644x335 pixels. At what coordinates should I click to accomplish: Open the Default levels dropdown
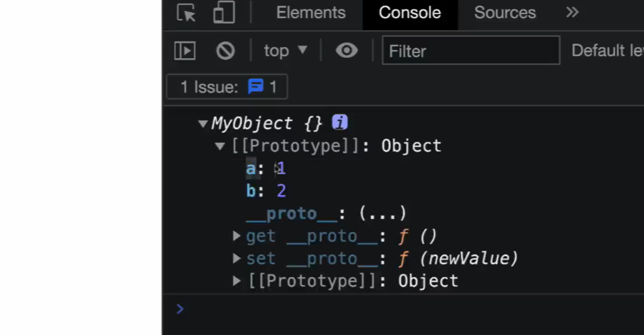[x=607, y=51]
